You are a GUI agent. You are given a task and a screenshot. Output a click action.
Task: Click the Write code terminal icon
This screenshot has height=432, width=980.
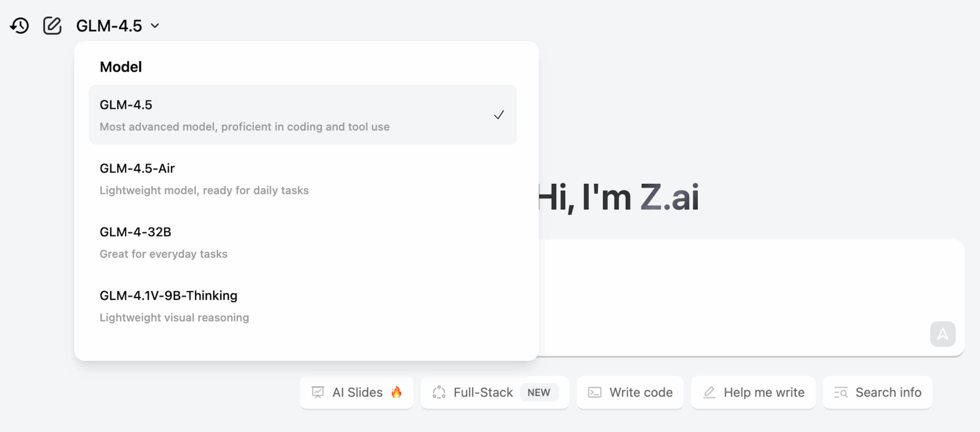click(595, 392)
